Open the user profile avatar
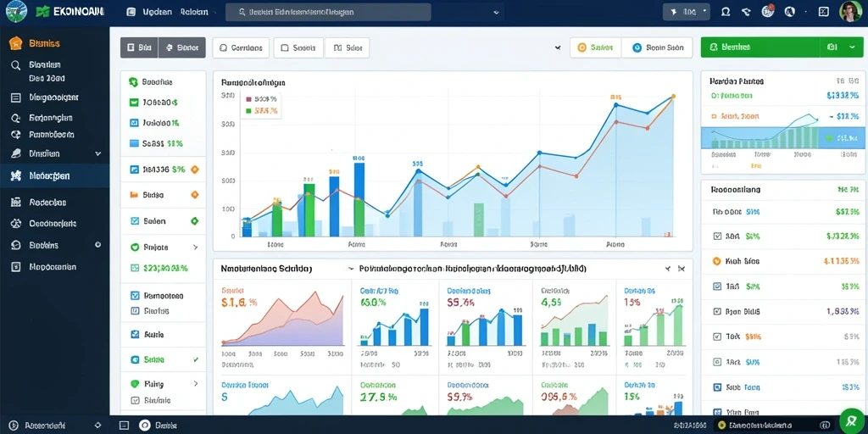This screenshot has height=434, width=868. tap(849, 12)
